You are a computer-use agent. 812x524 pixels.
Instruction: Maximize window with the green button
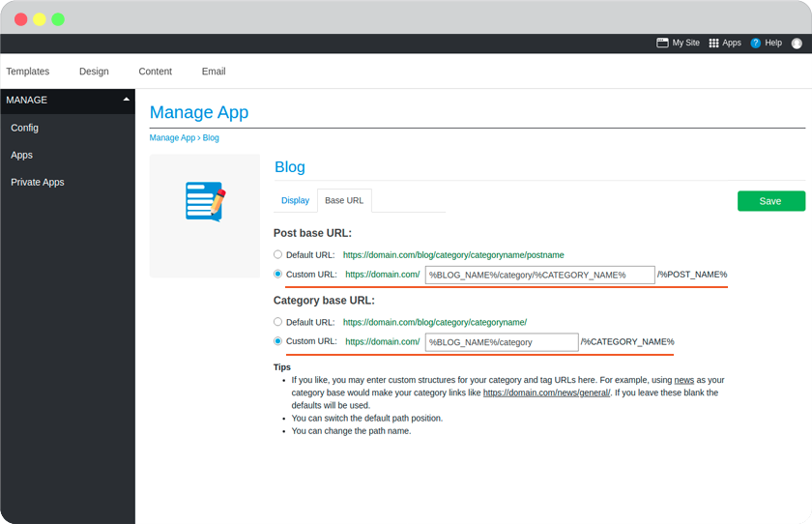click(x=58, y=19)
